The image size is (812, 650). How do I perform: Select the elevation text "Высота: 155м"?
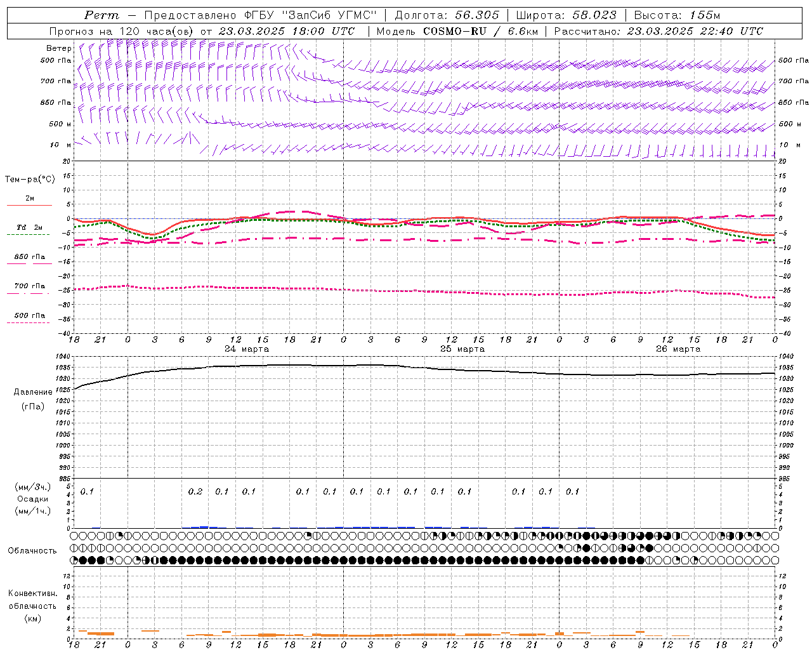click(x=677, y=15)
